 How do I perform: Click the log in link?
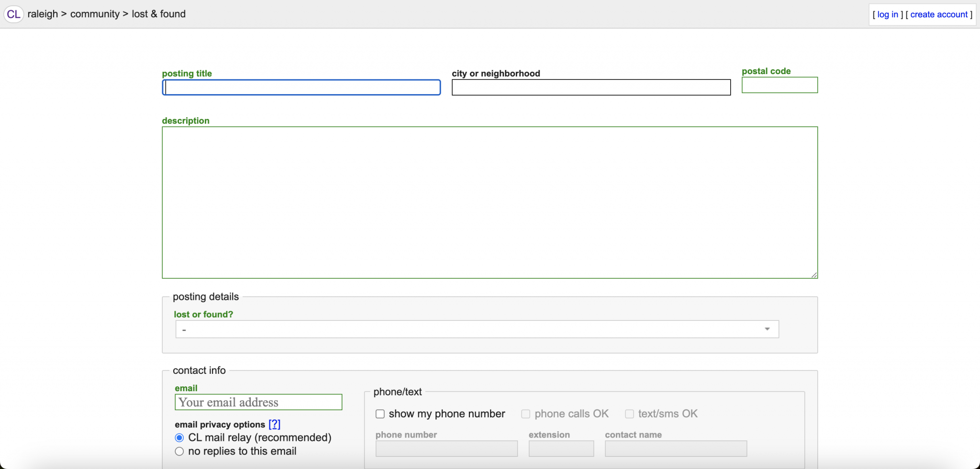tap(887, 14)
